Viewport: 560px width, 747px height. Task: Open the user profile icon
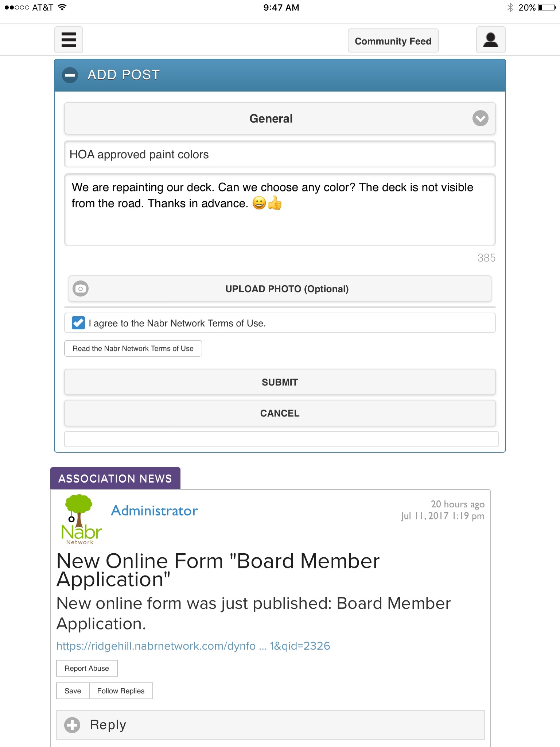coord(490,40)
